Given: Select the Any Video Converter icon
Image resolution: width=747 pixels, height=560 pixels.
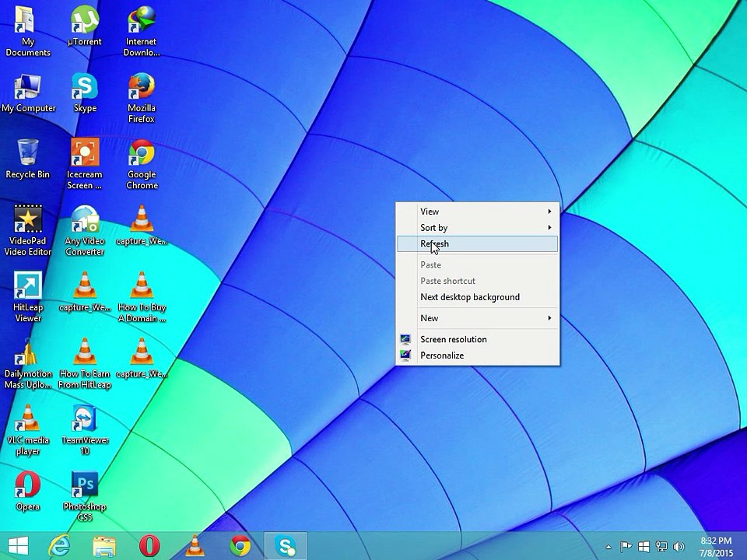Looking at the screenshot, I should [x=85, y=231].
